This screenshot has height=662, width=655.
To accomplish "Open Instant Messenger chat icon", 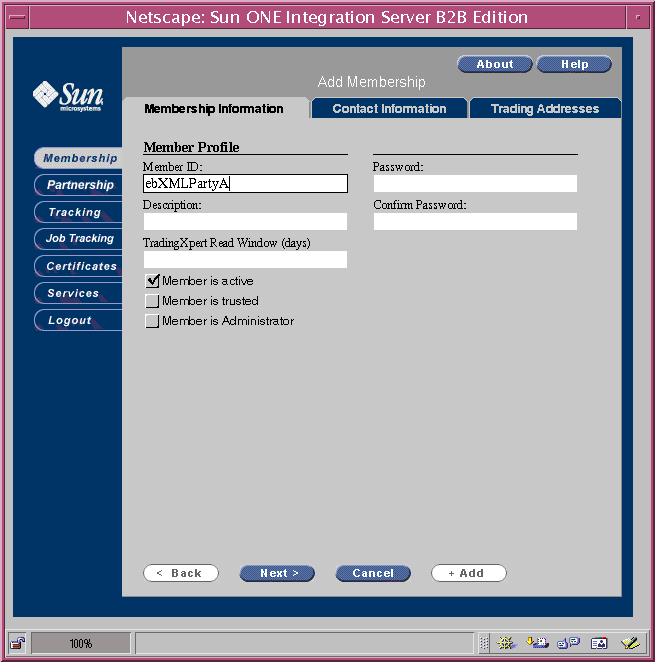I will point(568,643).
